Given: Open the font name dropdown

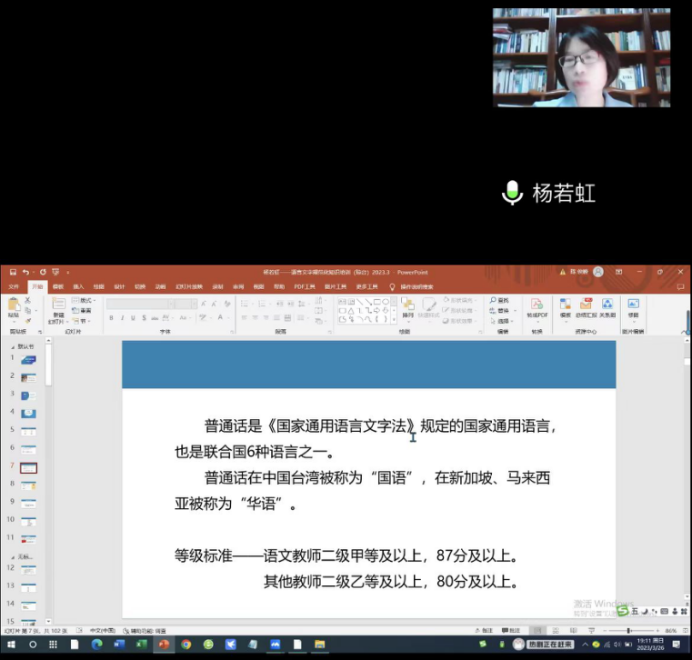Looking at the screenshot, I should tap(135, 303).
